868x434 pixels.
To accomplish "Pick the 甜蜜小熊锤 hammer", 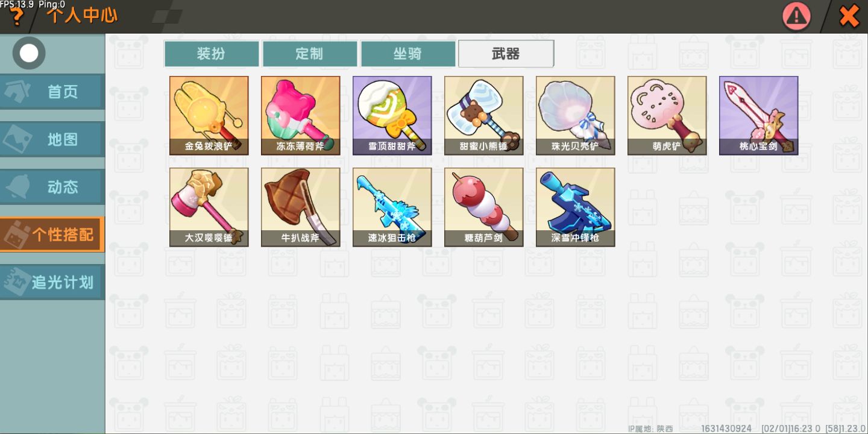I will click(x=484, y=116).
